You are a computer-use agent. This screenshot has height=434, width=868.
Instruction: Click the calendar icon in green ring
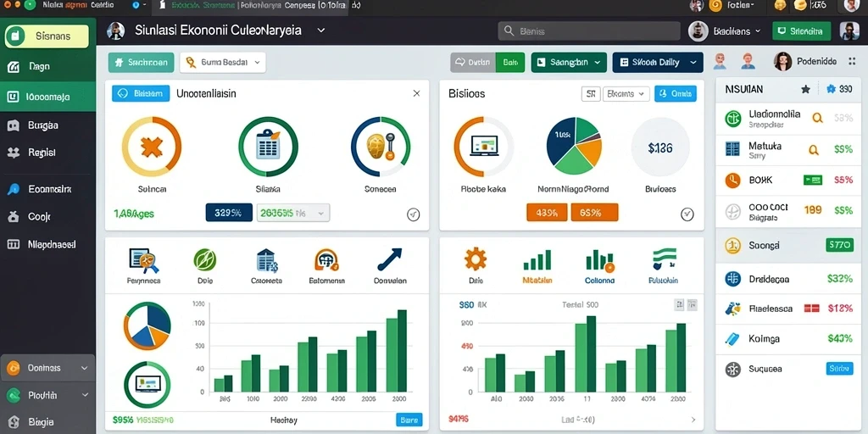point(269,147)
